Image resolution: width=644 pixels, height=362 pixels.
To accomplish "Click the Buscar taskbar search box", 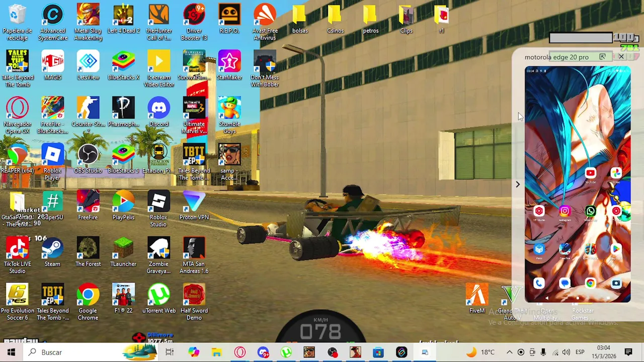I will click(x=91, y=352).
